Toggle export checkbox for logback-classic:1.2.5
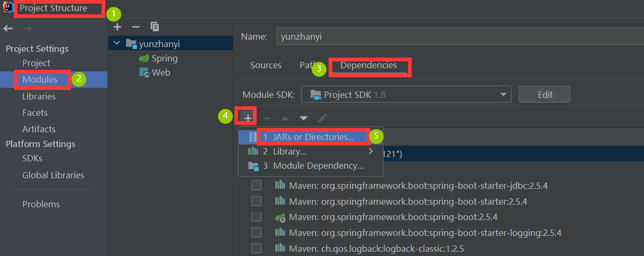 pyautogui.click(x=256, y=248)
